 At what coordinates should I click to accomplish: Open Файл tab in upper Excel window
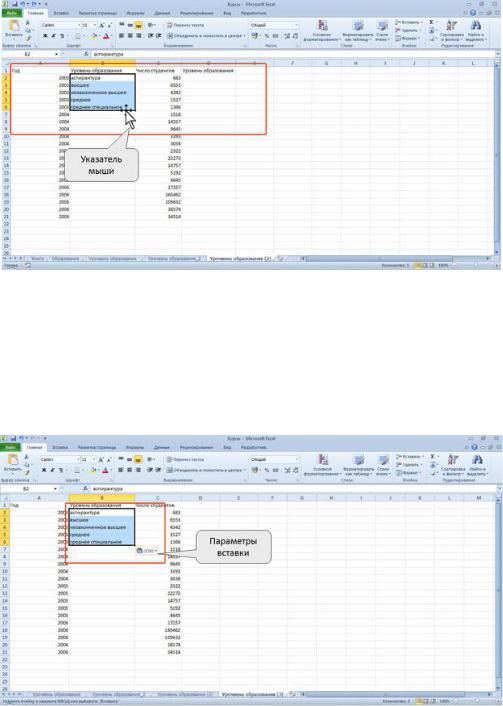pyautogui.click(x=12, y=14)
